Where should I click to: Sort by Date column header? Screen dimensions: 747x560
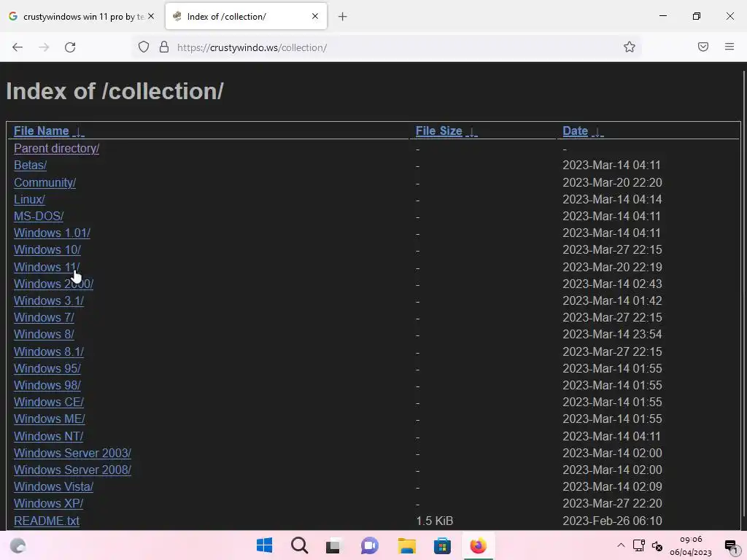click(575, 131)
